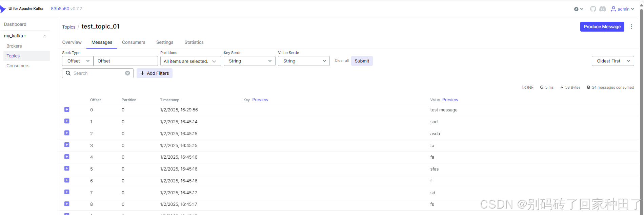Click Value column Preview link
This screenshot has height=215, width=644.
(450, 100)
